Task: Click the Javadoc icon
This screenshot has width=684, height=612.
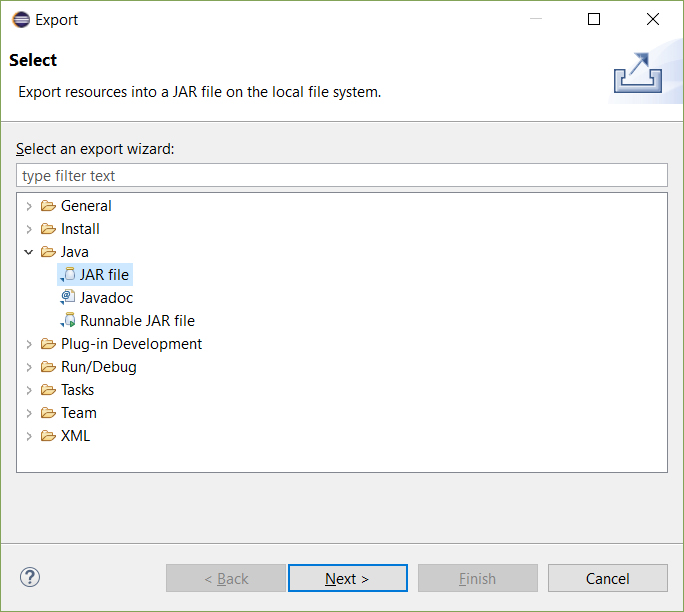Action: [68, 298]
